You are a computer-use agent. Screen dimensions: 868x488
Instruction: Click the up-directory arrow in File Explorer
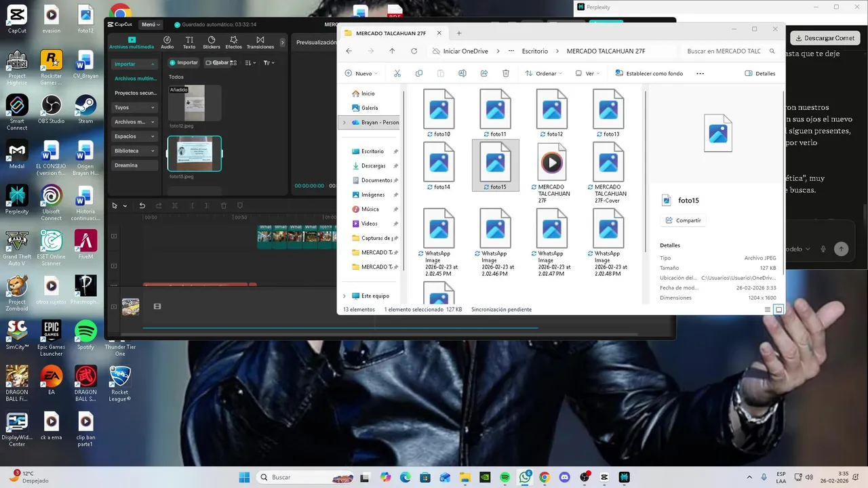[x=392, y=51]
